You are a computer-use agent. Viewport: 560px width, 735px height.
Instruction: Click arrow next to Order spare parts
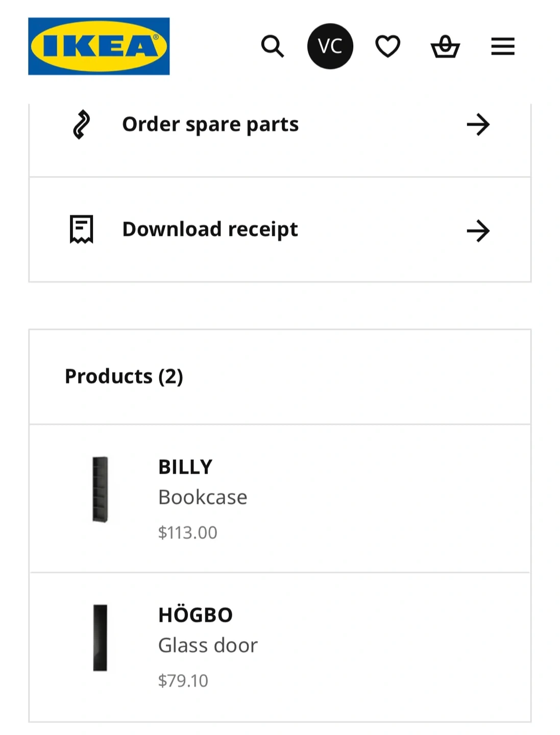tap(478, 125)
